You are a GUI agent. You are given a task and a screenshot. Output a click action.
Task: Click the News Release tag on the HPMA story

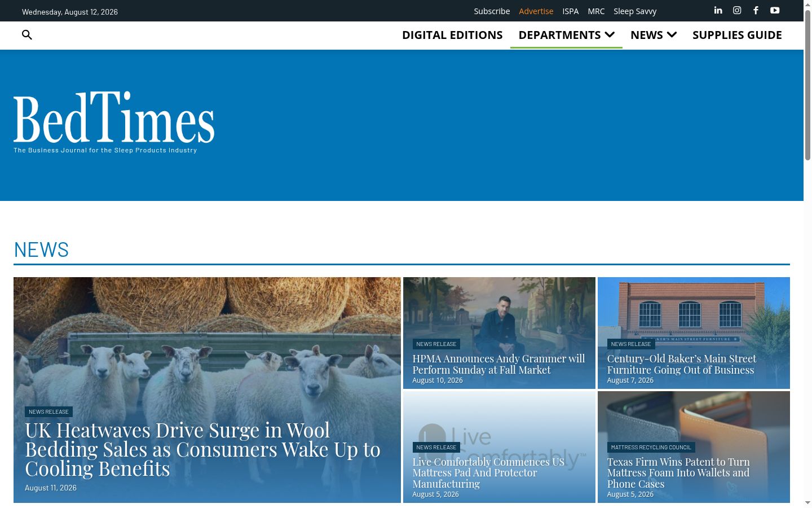pos(436,344)
